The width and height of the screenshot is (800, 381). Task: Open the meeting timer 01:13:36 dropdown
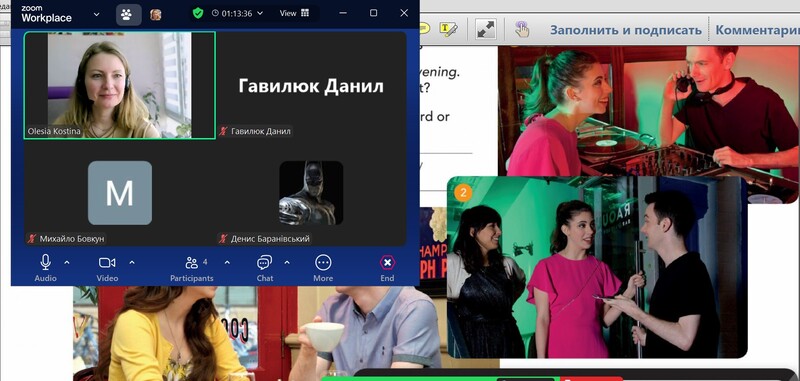point(238,14)
